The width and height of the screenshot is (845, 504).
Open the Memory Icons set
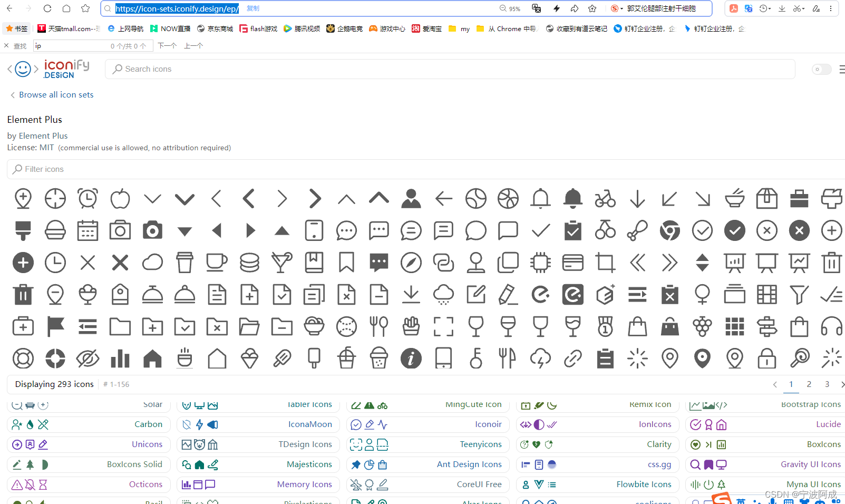tap(258, 484)
